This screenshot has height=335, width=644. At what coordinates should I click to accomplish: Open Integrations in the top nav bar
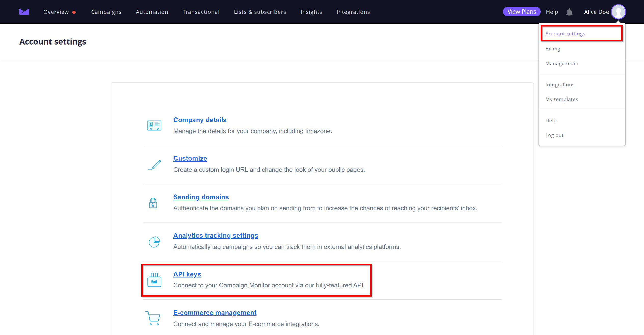353,12
